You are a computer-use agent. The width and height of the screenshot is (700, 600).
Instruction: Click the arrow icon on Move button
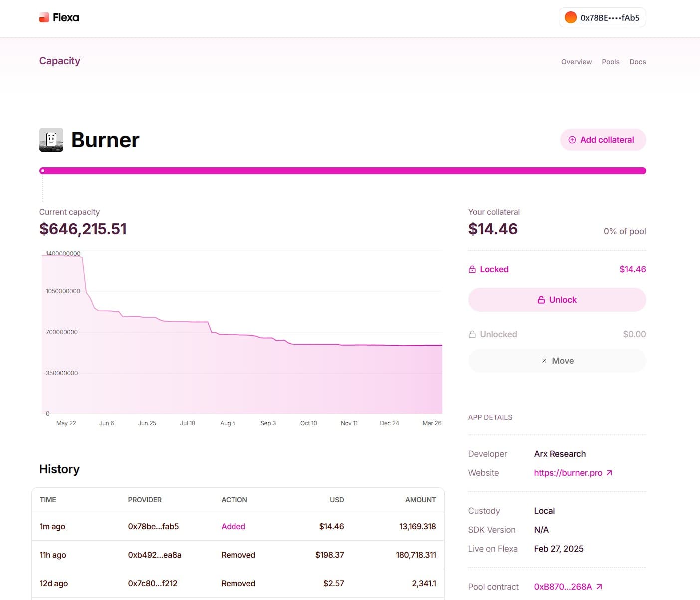544,361
